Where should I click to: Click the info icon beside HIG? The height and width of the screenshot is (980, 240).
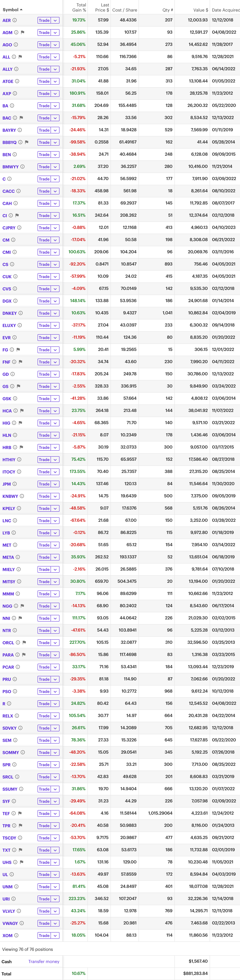coord(14,423)
